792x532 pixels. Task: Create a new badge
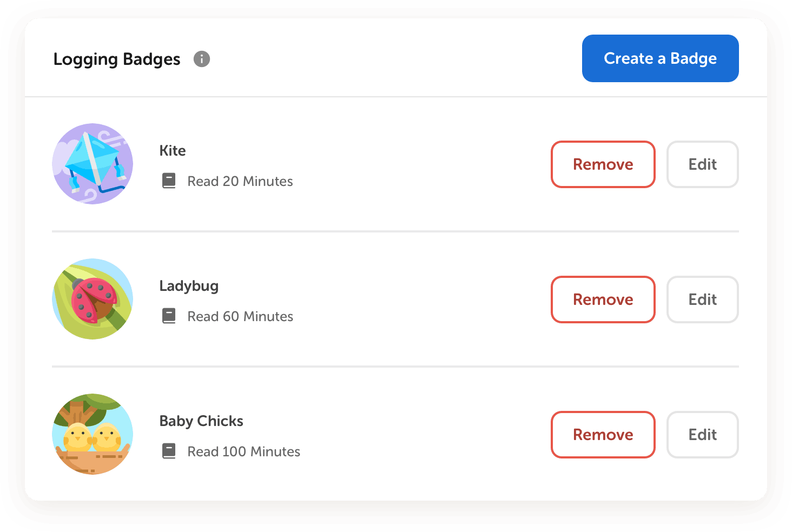660,58
